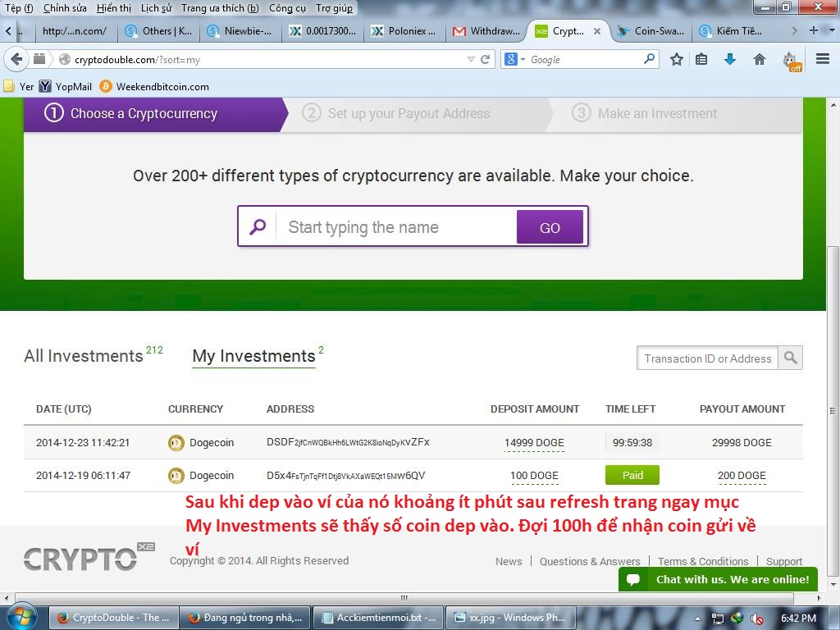Viewport: 840px width, 630px height.
Task: Open the Chat with us widget
Action: (718, 579)
